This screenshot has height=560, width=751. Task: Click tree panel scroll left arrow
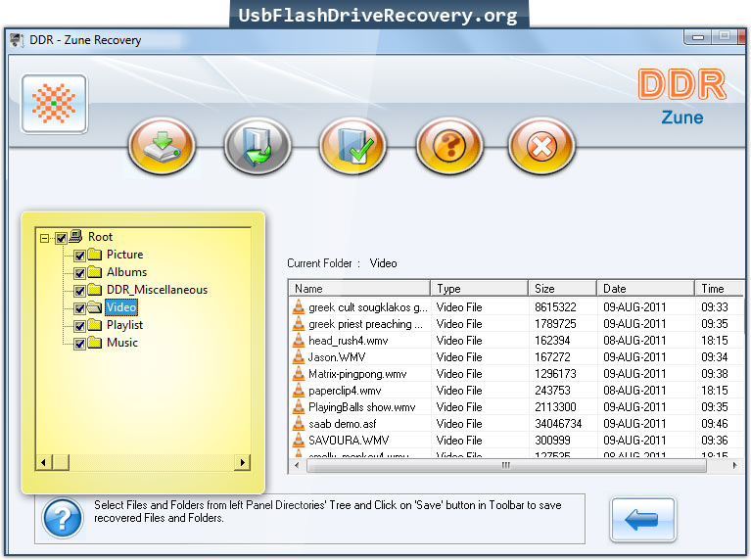point(44,462)
